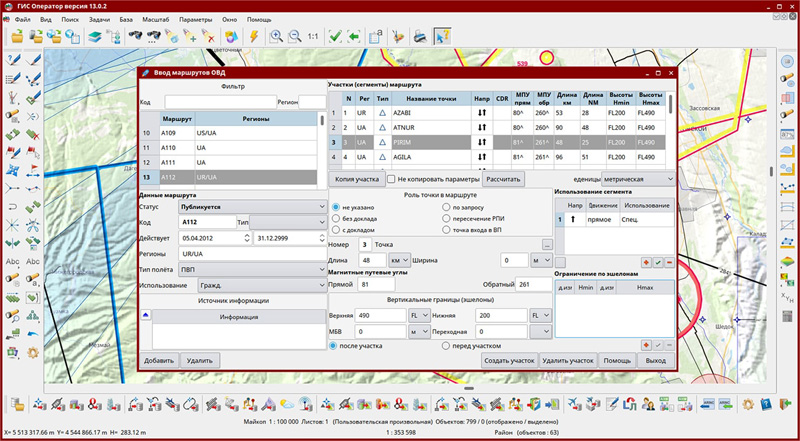Click the red minus icon under Использование сегмента
Screen dimensions: 800x441
tap(669, 262)
